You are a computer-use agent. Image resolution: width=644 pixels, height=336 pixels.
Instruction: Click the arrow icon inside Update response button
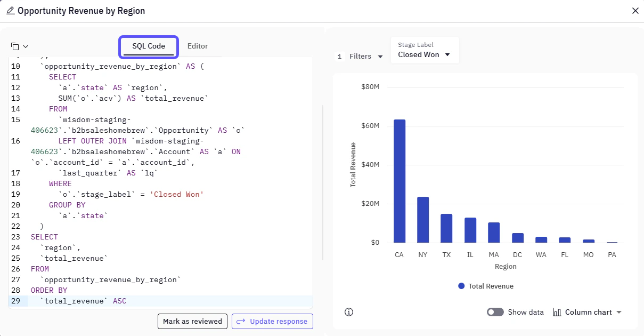242,321
